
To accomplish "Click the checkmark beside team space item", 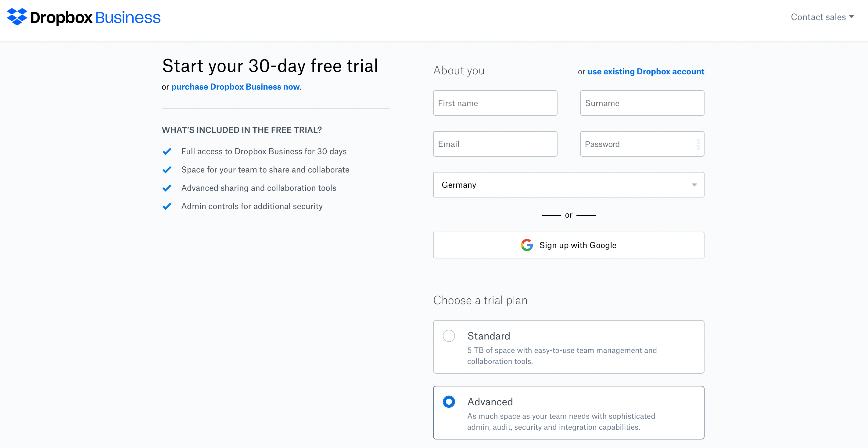I will point(167,170).
